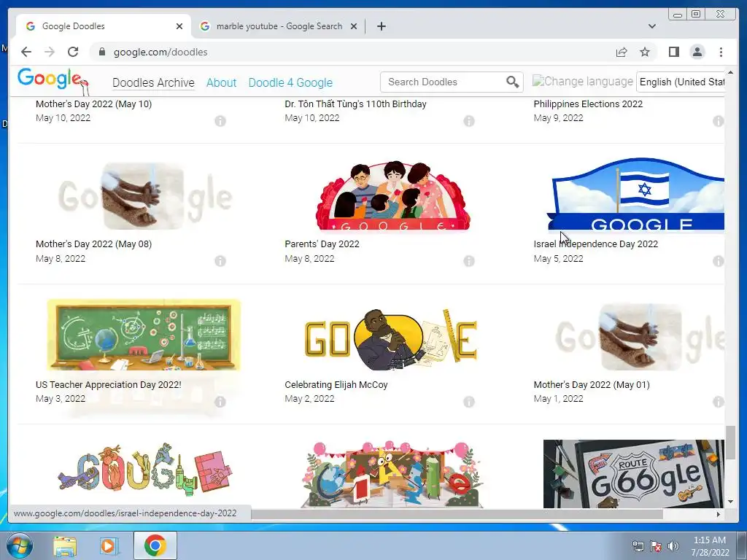The width and height of the screenshot is (747, 560).
Task: Open the Doodles Archive section
Action: [x=153, y=83]
